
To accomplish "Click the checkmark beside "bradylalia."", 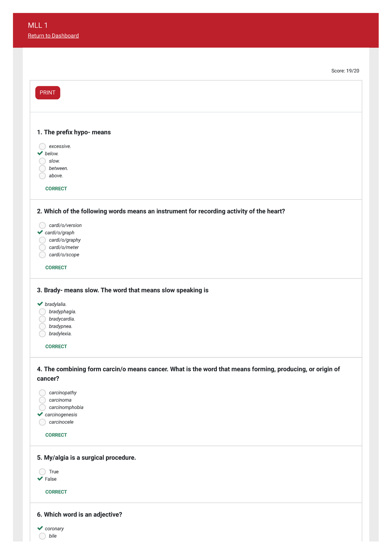I will (41, 304).
